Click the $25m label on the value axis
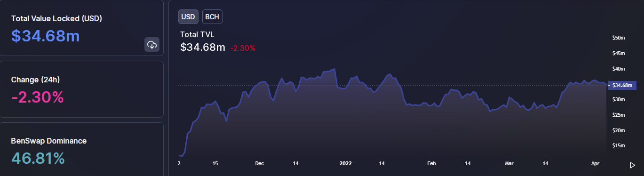The height and width of the screenshot is (176, 644). (x=618, y=115)
